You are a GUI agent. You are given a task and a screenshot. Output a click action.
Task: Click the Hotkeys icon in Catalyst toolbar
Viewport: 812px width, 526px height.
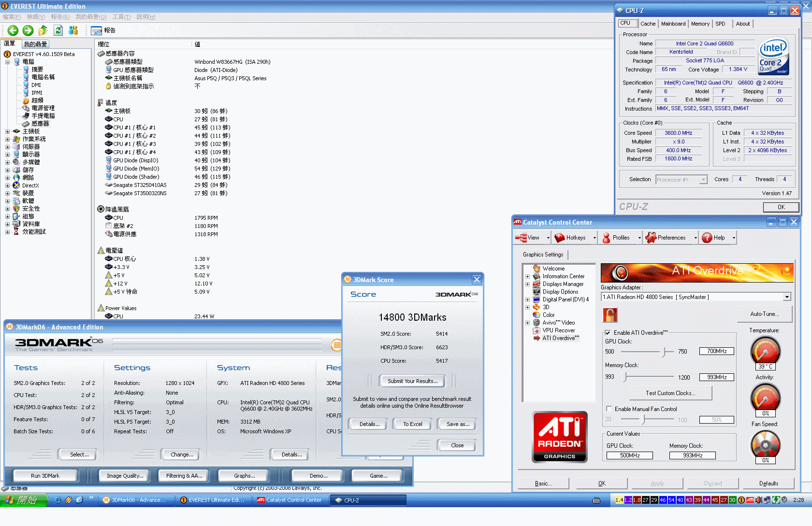pyautogui.click(x=560, y=238)
